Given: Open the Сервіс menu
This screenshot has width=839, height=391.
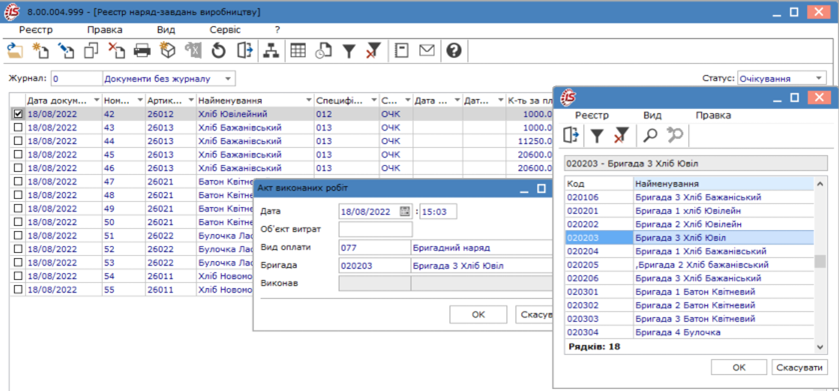Looking at the screenshot, I should click(225, 30).
